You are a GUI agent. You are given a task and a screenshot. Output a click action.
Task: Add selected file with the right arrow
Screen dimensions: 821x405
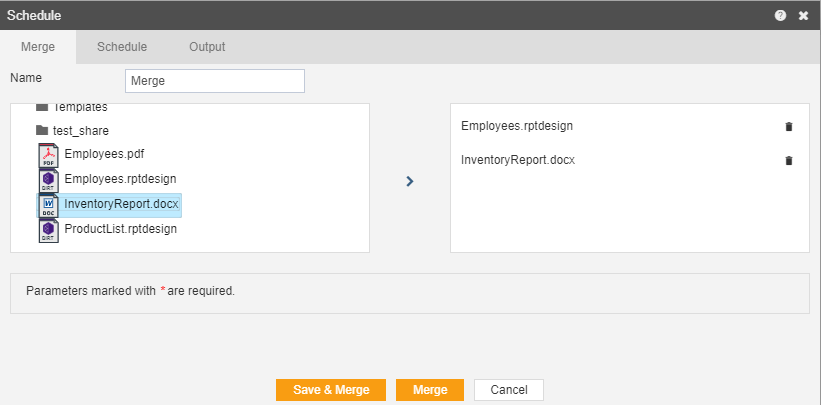410,181
